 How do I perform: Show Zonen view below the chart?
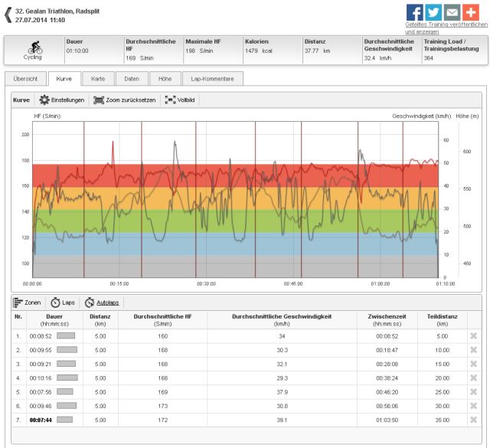(x=28, y=302)
